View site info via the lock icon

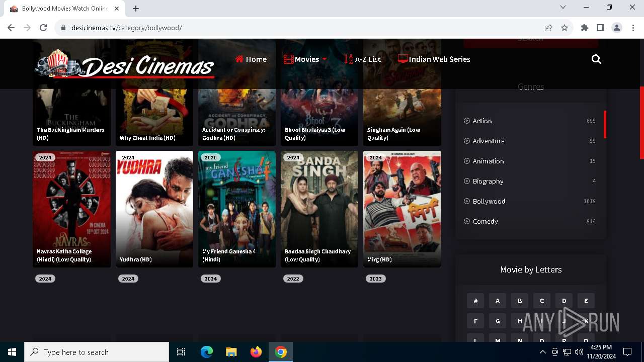63,28
